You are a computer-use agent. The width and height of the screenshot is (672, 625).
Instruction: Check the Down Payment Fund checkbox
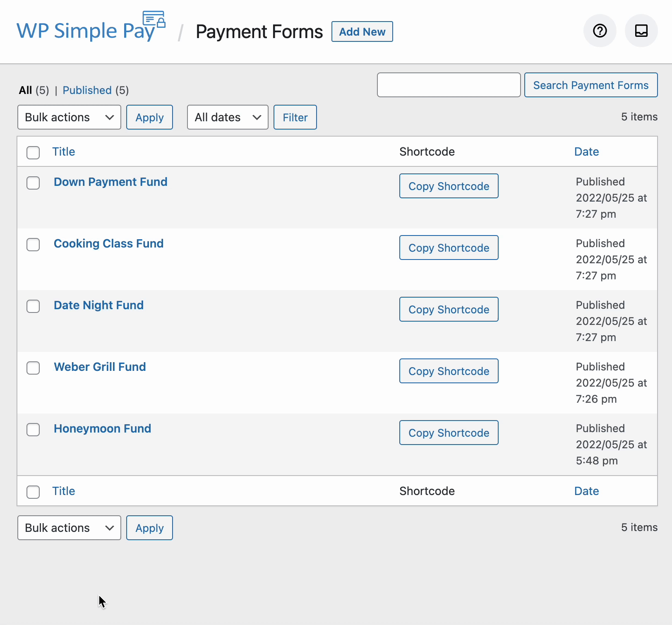point(33,183)
